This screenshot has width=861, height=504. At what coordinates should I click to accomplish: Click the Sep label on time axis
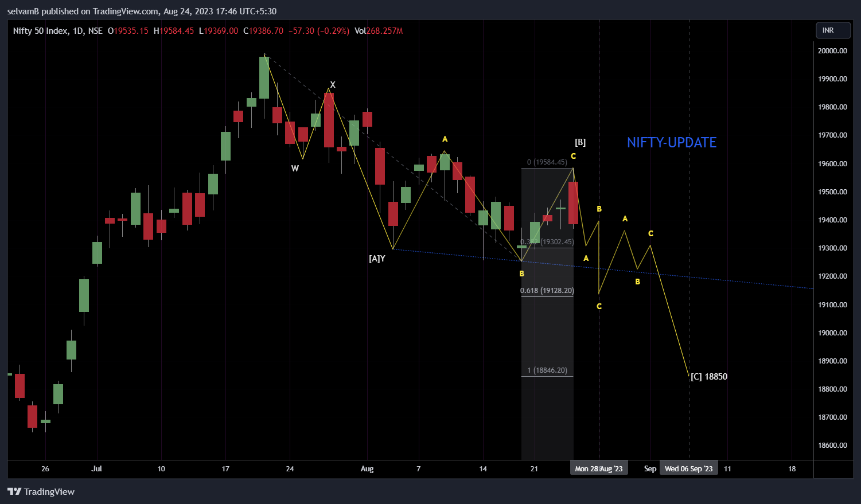pyautogui.click(x=650, y=468)
